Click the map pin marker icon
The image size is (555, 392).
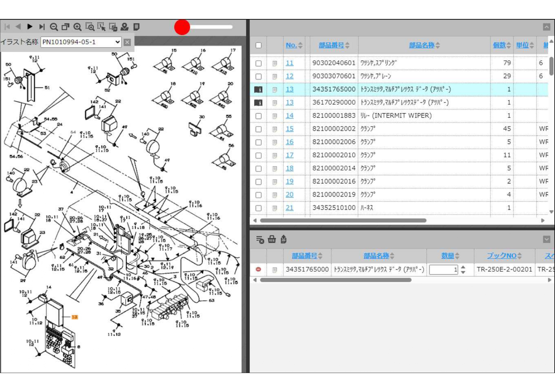(x=125, y=27)
